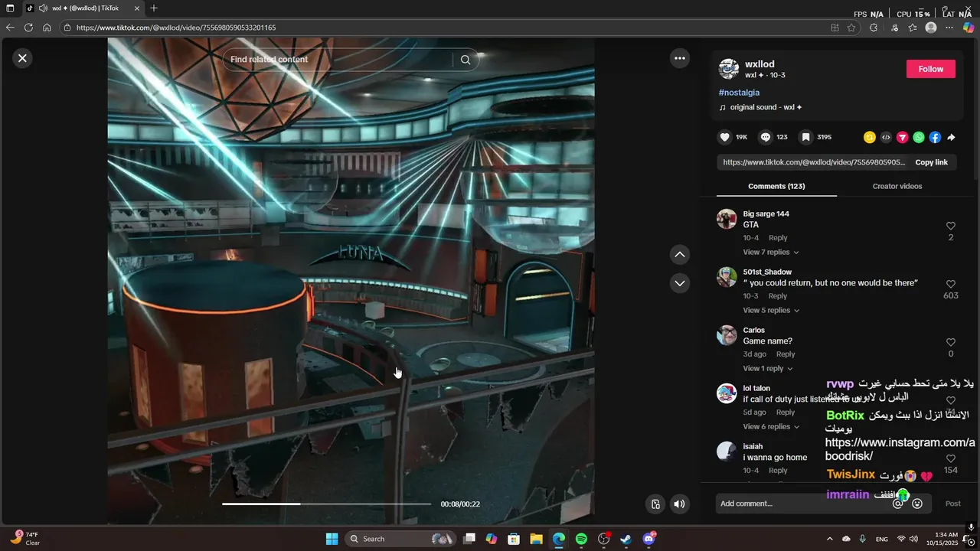Open Steam from taskbar
Viewport: 980px width, 551px height.
626,539
